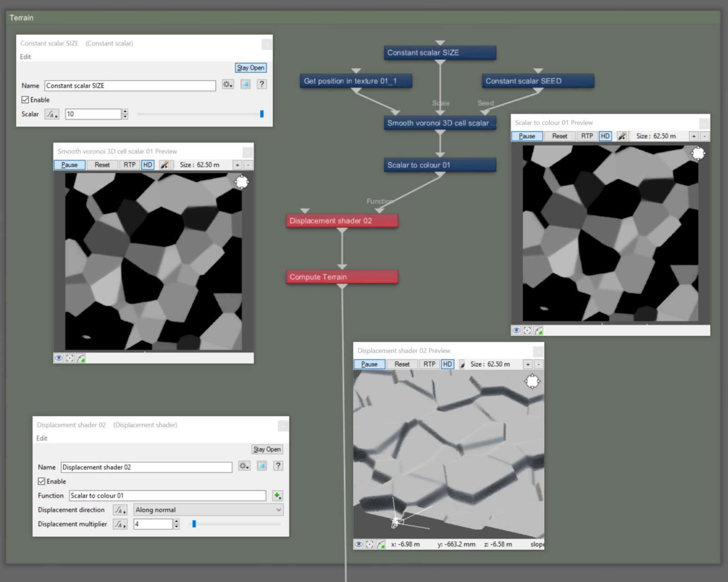Reset the Scalar to colour 01 preview
Image resolution: width=728 pixels, height=582 pixels.
tap(560, 136)
